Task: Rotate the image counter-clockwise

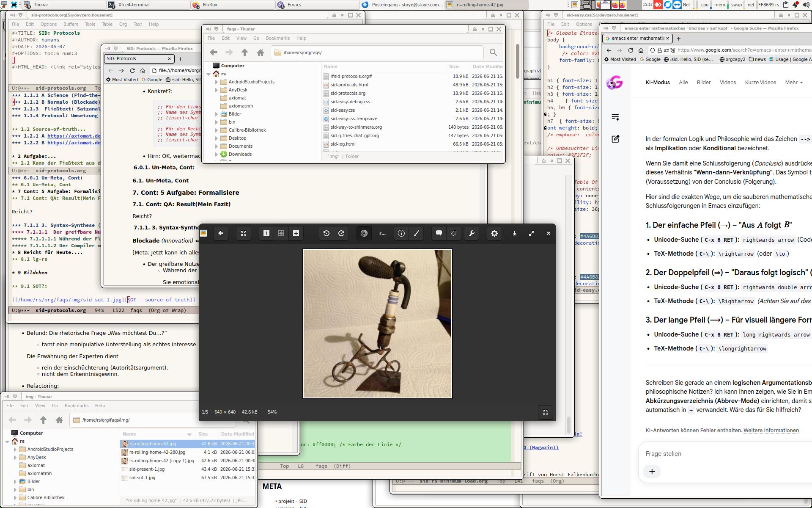Action: tap(326, 233)
